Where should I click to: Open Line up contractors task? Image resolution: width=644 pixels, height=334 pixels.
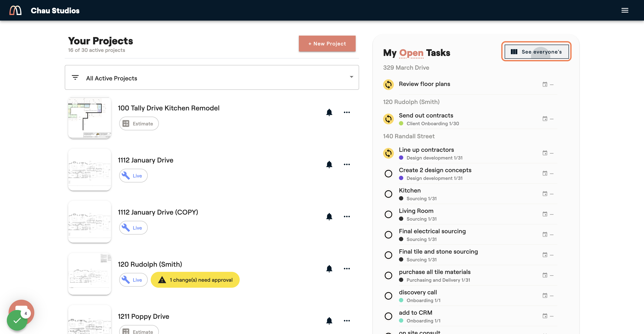pos(426,150)
